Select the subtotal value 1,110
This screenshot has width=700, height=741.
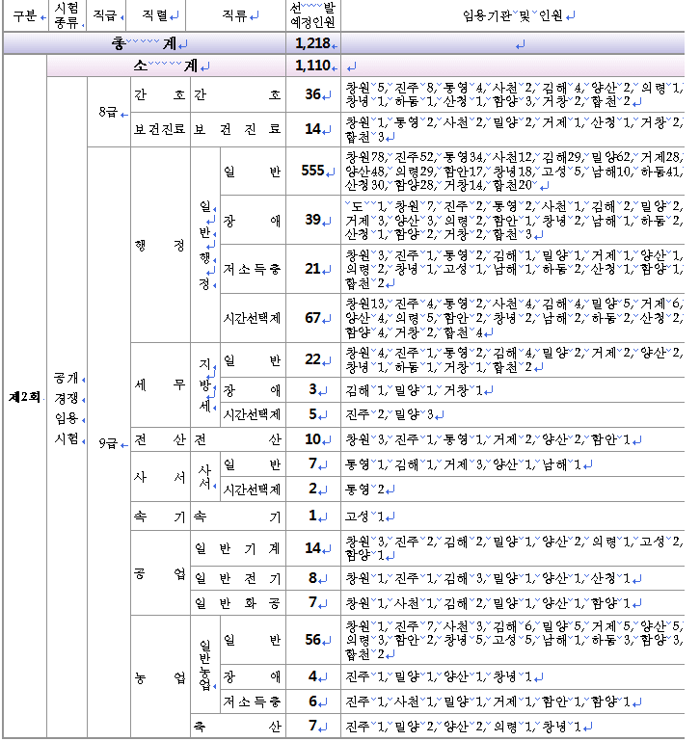coord(313,66)
